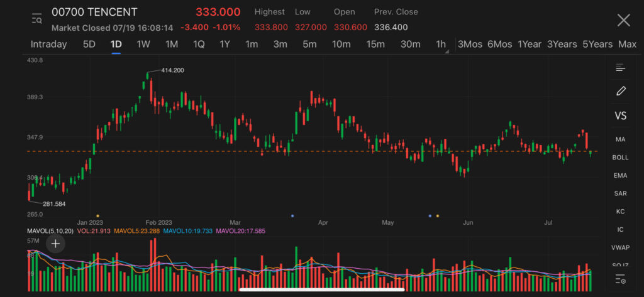
Task: Click the 281.584 low price label
Action: coord(54,204)
